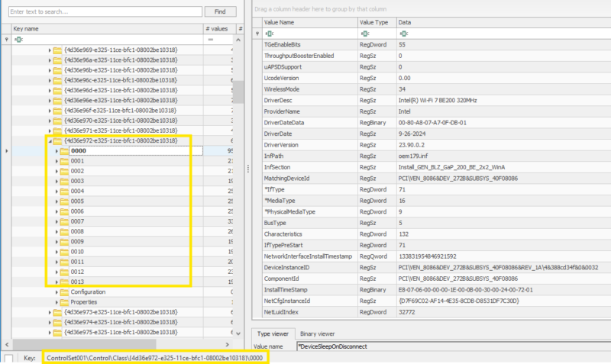Click the horizontal scrollbar right arrow
The width and height of the screenshot is (611, 364).
(x=227, y=344)
